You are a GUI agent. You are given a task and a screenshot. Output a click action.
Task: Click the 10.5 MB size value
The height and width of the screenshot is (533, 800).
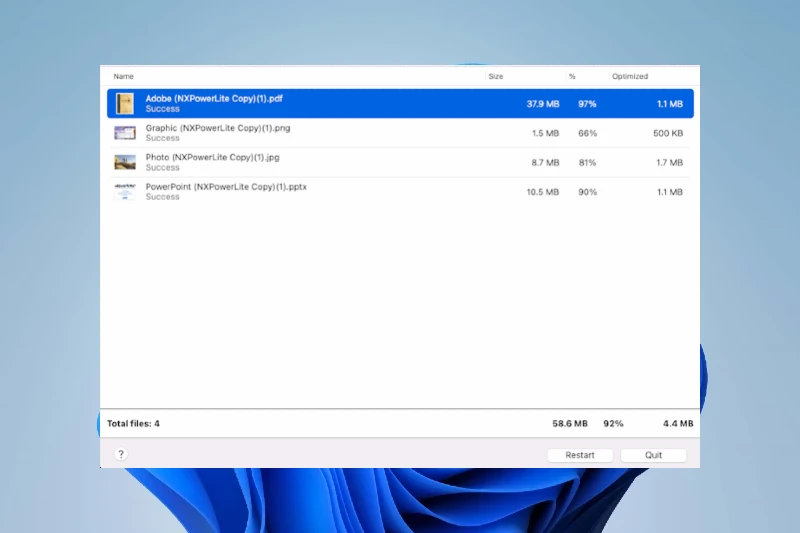point(542,192)
